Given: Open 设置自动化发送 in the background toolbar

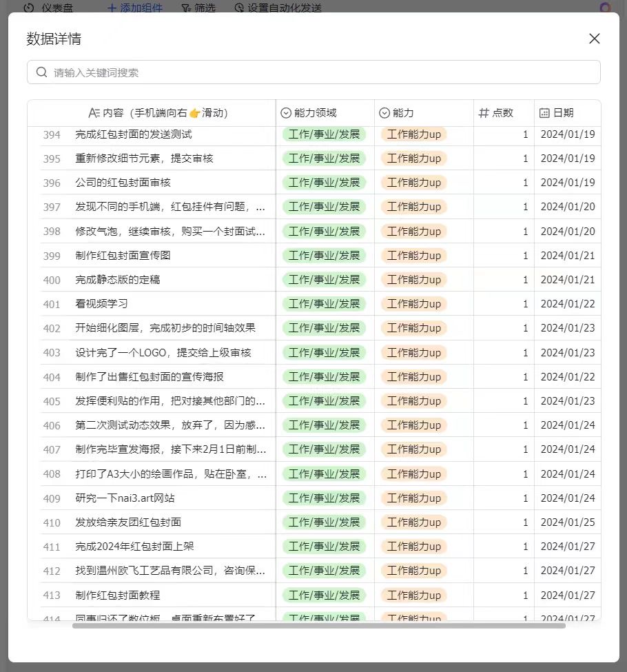Looking at the screenshot, I should pyautogui.click(x=278, y=8).
